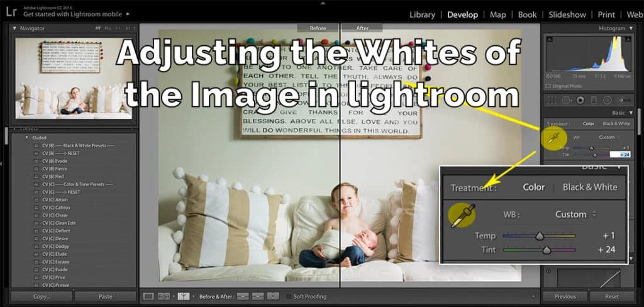
Task: Toggle the Original Photo checkbox
Action: (548, 86)
